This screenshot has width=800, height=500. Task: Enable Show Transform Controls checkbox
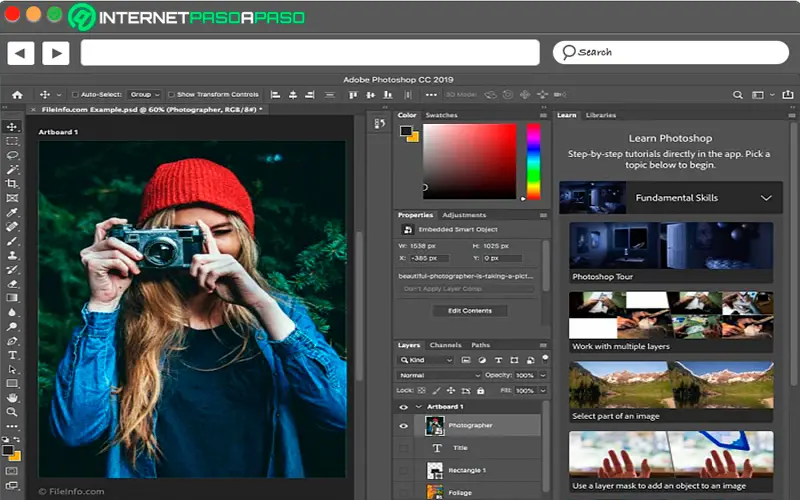click(171, 95)
